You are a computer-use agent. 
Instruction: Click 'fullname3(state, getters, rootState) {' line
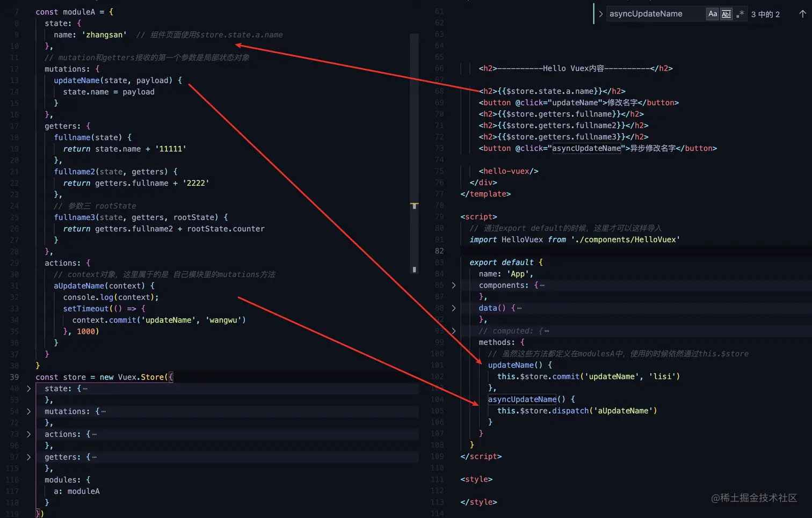coord(141,217)
